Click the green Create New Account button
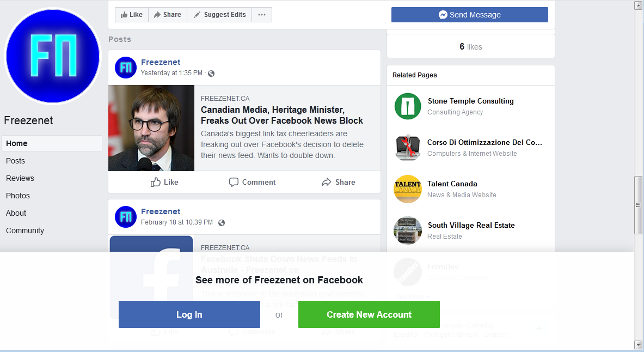This screenshot has width=644, height=352. click(369, 314)
